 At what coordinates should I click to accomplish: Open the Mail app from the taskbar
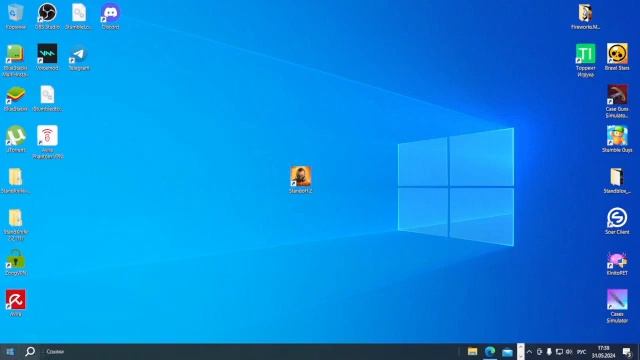click(507, 351)
